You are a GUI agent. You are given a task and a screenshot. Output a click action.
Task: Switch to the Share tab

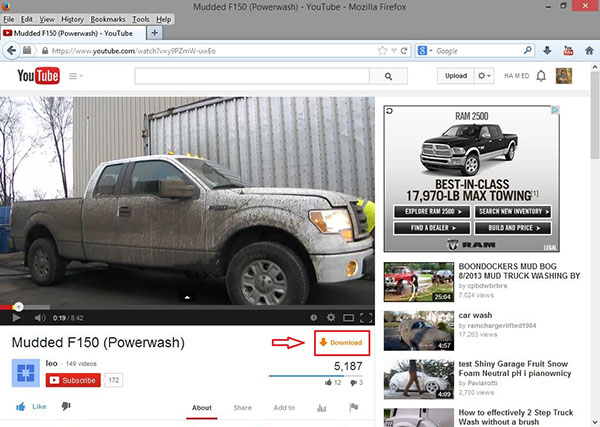243,408
